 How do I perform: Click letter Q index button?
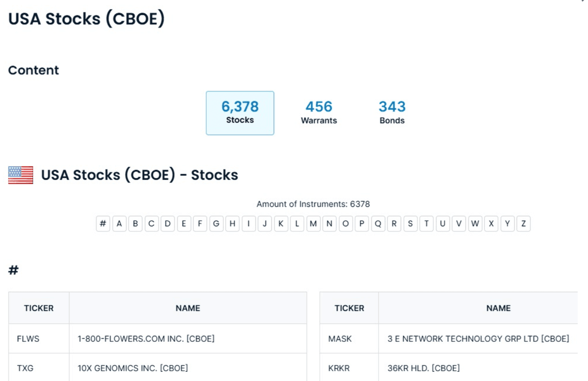point(378,224)
